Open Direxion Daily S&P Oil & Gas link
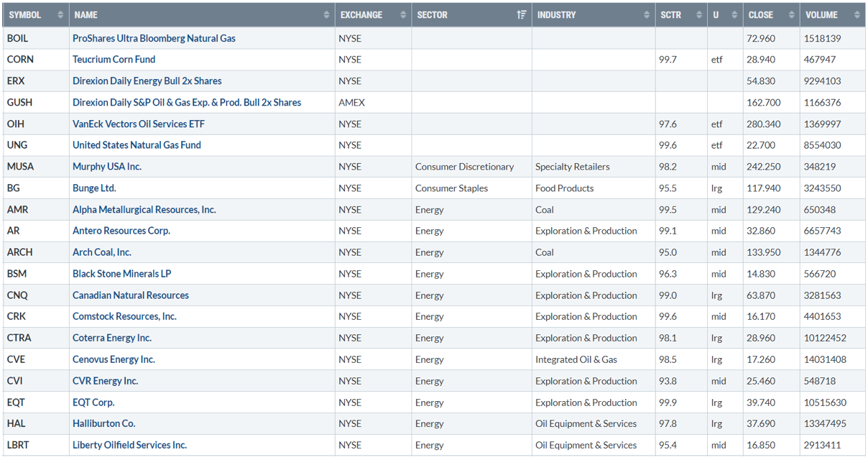The width and height of the screenshot is (868, 460). 187,103
